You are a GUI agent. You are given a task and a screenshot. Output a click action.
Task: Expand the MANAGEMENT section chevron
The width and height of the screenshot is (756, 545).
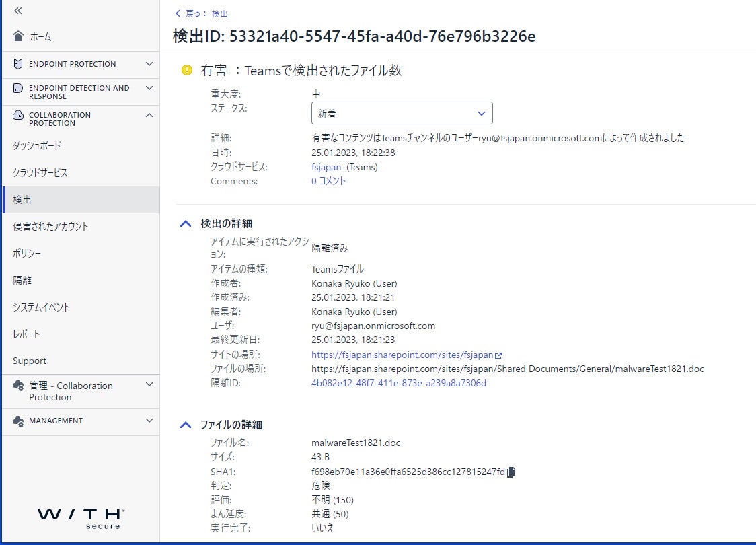(149, 421)
